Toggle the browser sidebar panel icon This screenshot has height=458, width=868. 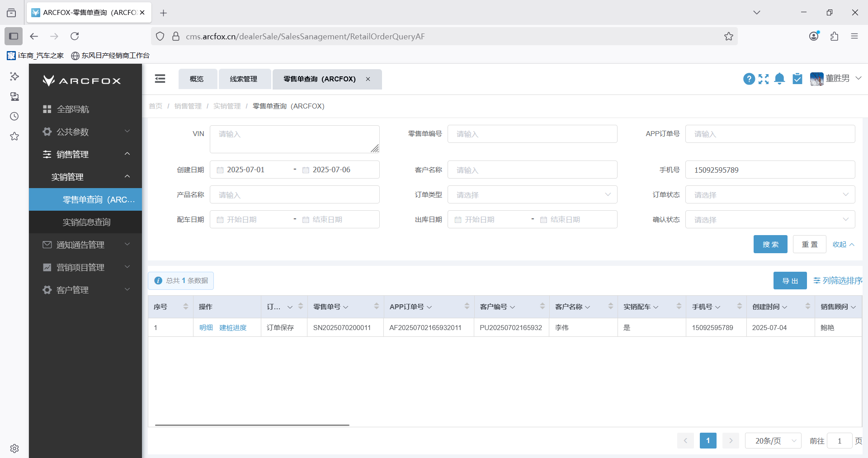(x=14, y=36)
